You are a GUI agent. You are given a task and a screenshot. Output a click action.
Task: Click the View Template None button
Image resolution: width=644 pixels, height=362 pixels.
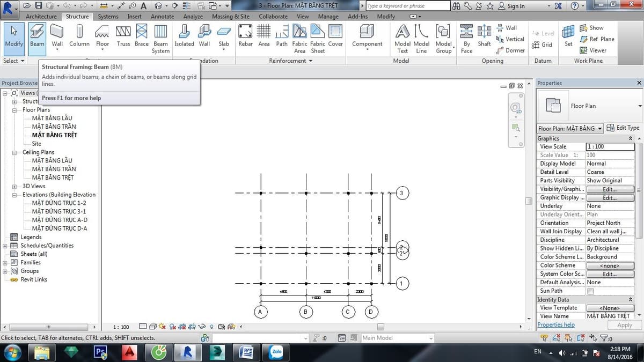click(610, 308)
